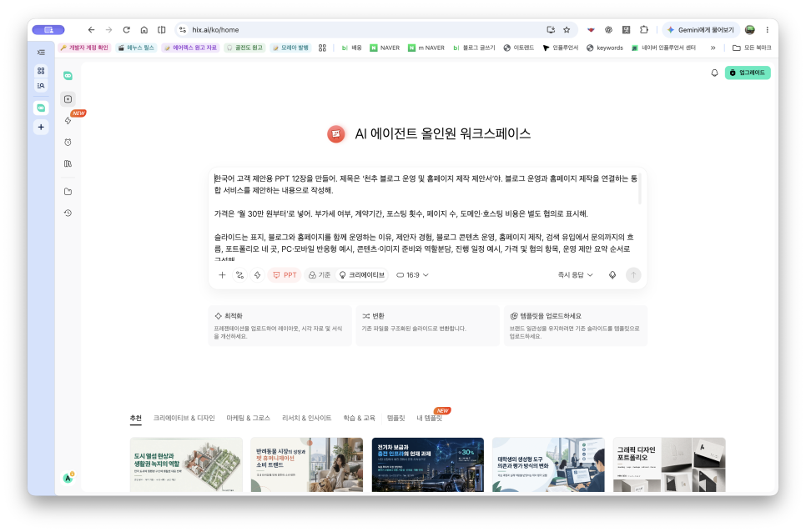806x532 pixels.
Task: Open the NAVER bookmark
Action: [385, 48]
